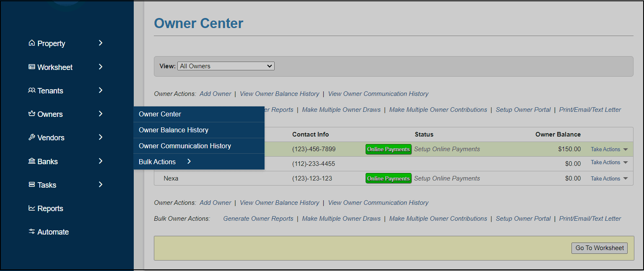644x271 pixels.
Task: Click the Worksheet table icon
Action: click(x=31, y=67)
